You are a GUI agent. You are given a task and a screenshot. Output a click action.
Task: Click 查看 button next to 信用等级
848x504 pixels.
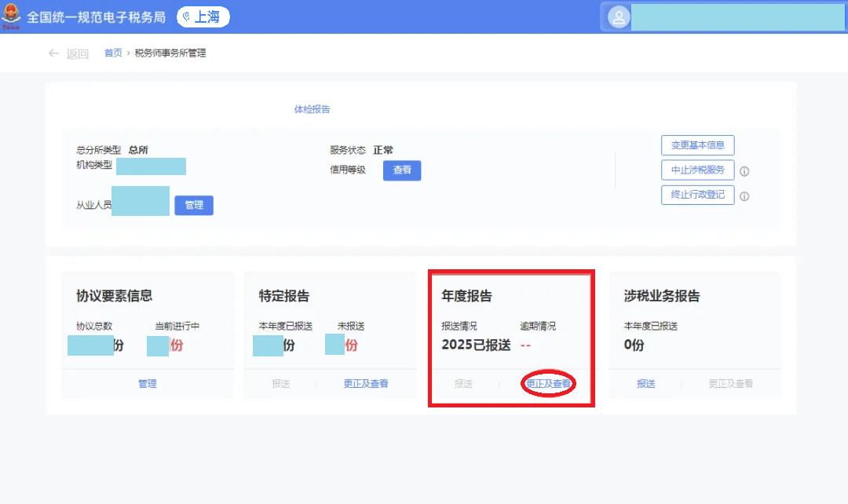(x=402, y=170)
